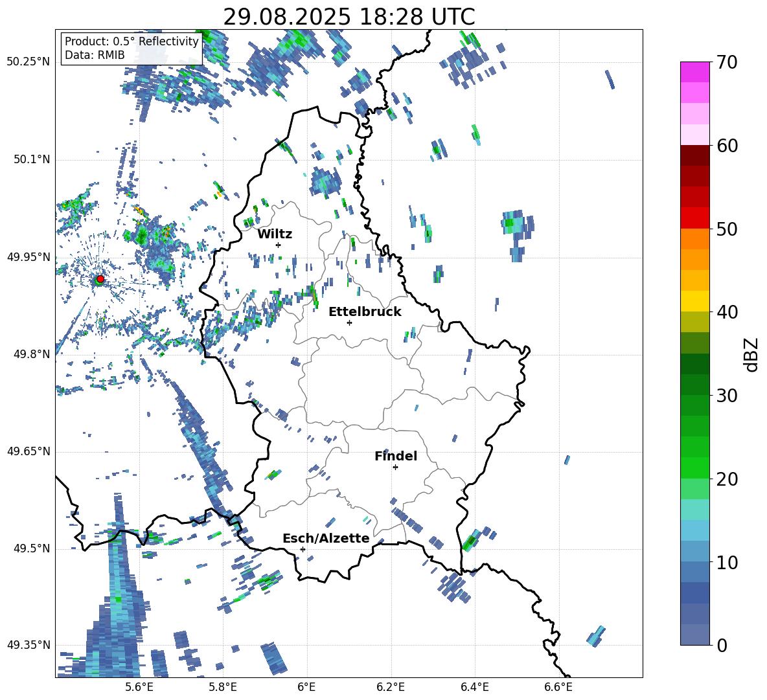Click the dBZ colorbar axis label
Screen dimensions: 767x700
751,354
